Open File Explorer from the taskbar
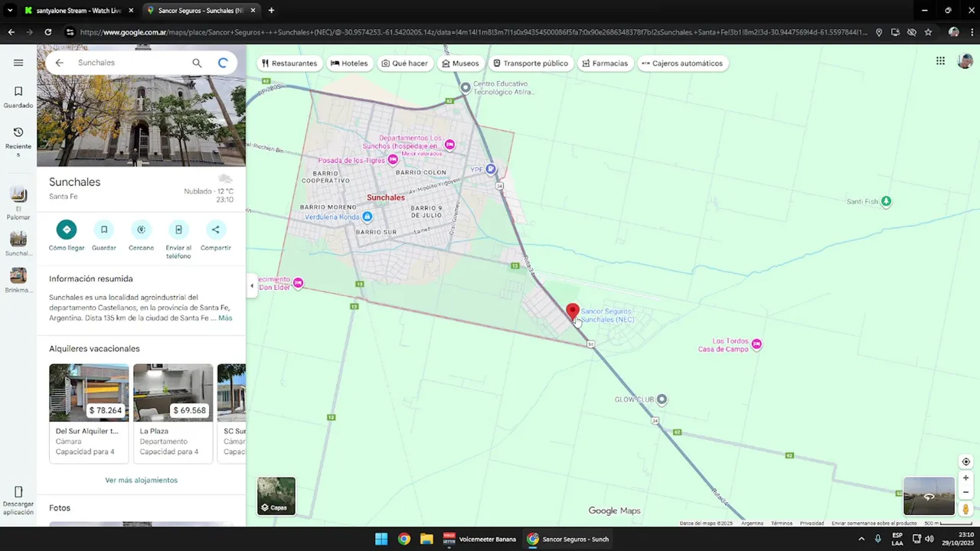Viewport: 980px width, 551px height. click(x=426, y=539)
